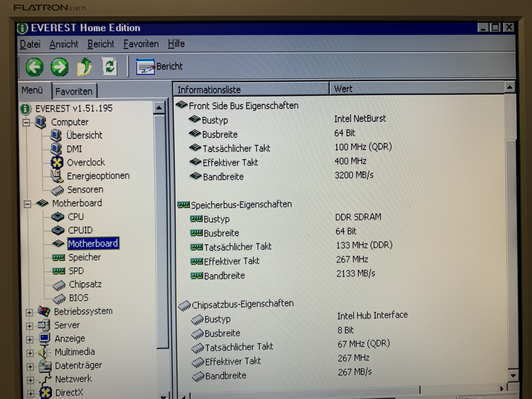Open the Hilfe menu
The height and width of the screenshot is (399, 532).
point(176,44)
